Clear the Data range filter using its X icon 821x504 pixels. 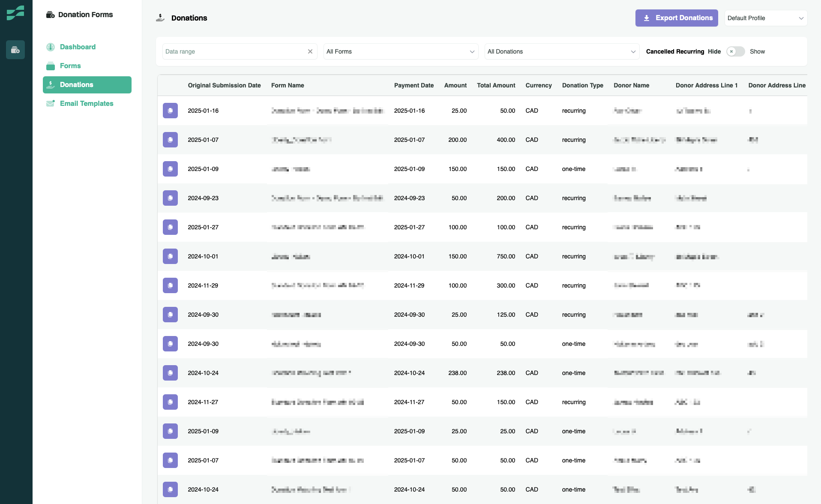click(x=310, y=51)
